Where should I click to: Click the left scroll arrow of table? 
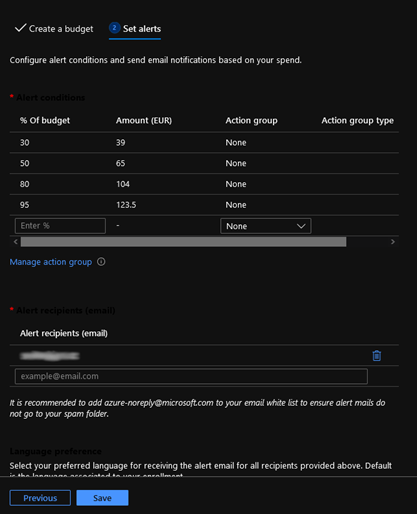pos(16,242)
